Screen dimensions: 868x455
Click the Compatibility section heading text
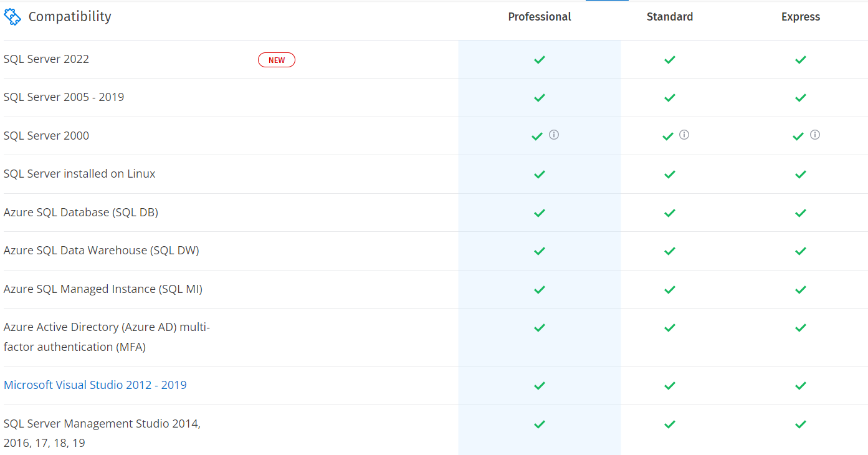[70, 17]
